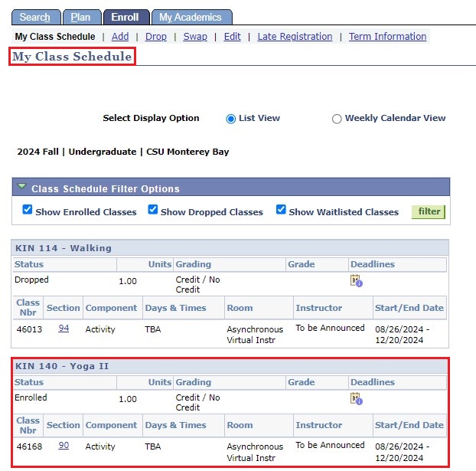Image resolution: width=476 pixels, height=471 pixels.
Task: Open deadlines calendar icon for KIN 140
Action: coord(356,399)
